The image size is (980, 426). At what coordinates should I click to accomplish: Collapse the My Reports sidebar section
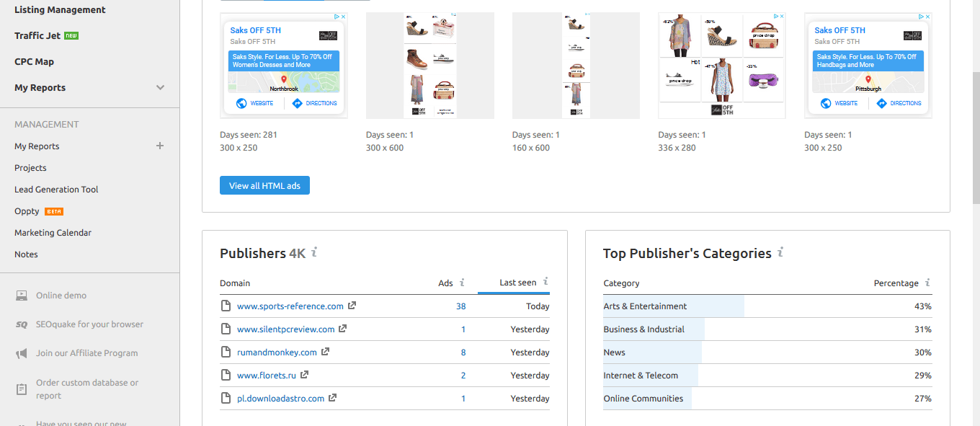point(159,87)
